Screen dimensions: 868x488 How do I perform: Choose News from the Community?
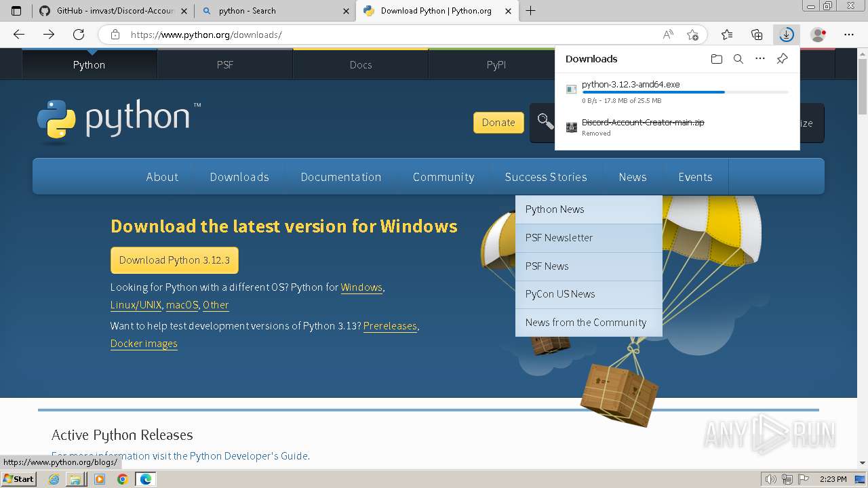[589, 323]
